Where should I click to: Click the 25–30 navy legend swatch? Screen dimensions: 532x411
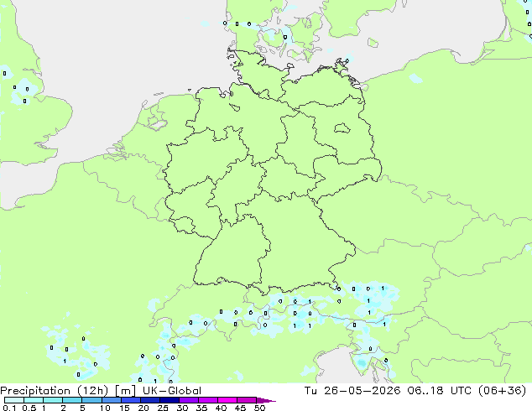tap(169, 400)
